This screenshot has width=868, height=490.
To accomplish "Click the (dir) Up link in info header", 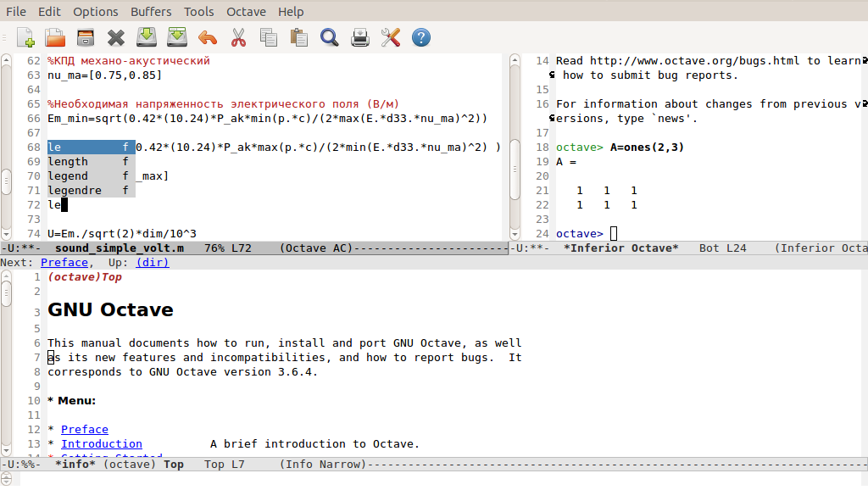I will pyautogui.click(x=153, y=263).
